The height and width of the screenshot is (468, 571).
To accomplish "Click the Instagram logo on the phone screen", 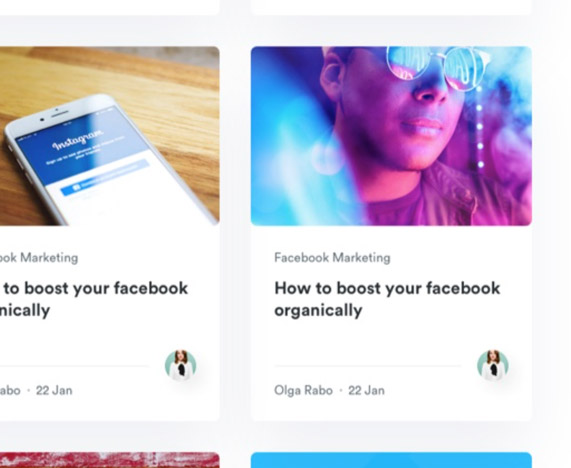I will click(78, 141).
